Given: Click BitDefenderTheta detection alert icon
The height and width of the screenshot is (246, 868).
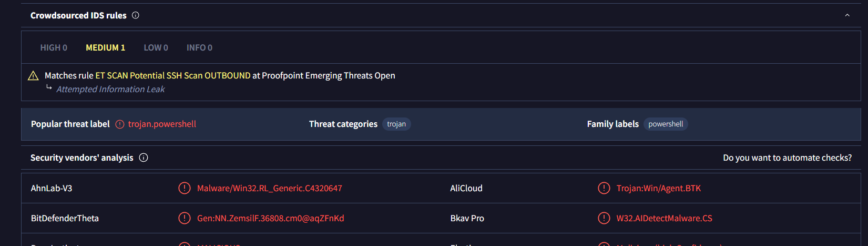Looking at the screenshot, I should point(185,218).
